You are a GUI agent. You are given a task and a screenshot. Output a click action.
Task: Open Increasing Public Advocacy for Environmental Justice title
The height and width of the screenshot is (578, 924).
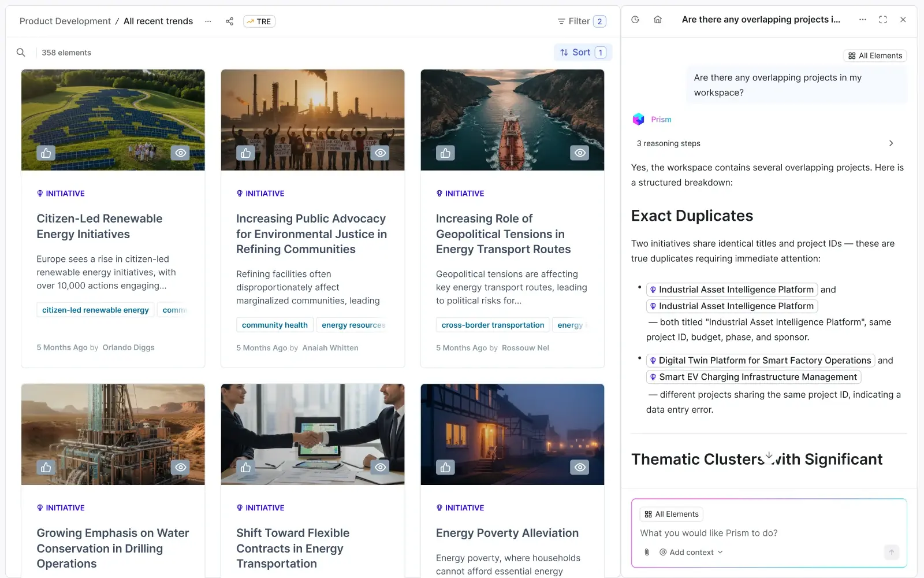coord(311,234)
